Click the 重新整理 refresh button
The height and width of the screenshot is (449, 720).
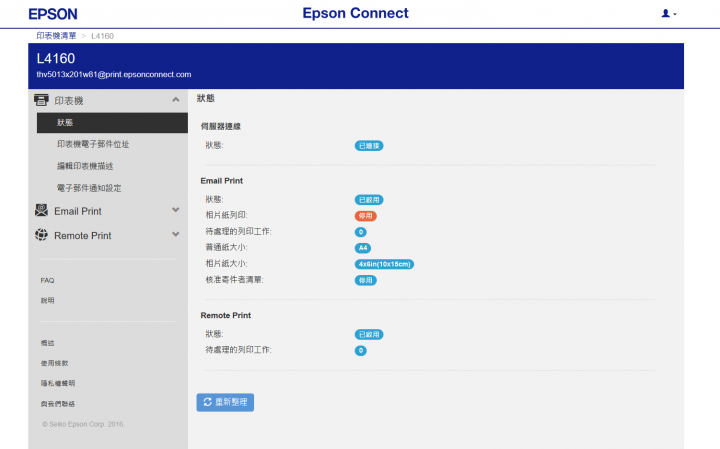click(225, 402)
